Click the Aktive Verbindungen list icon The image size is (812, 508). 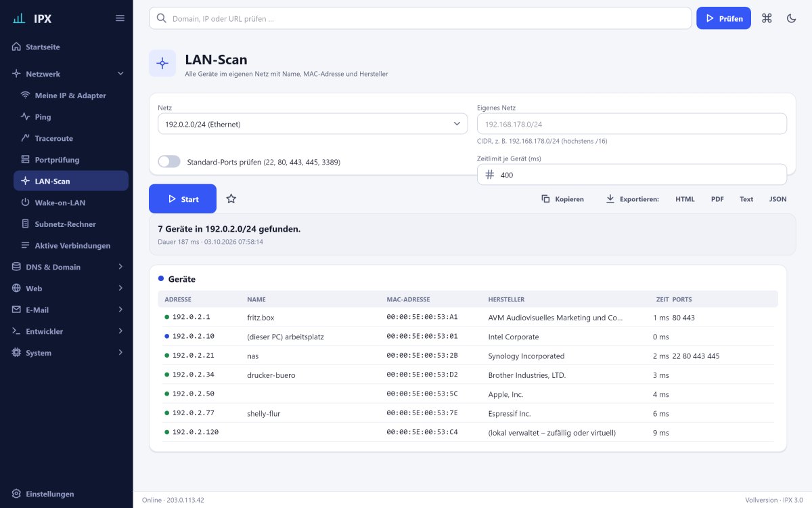25,245
